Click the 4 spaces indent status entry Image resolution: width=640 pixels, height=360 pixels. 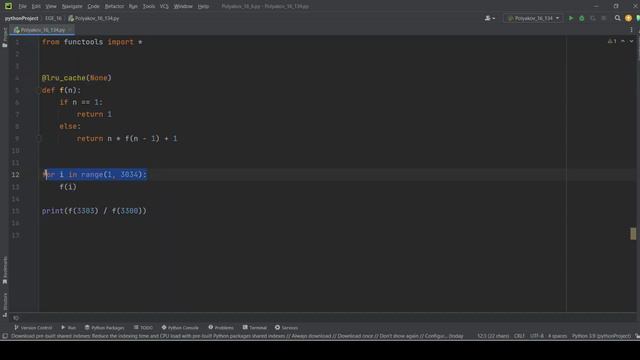click(x=558, y=336)
